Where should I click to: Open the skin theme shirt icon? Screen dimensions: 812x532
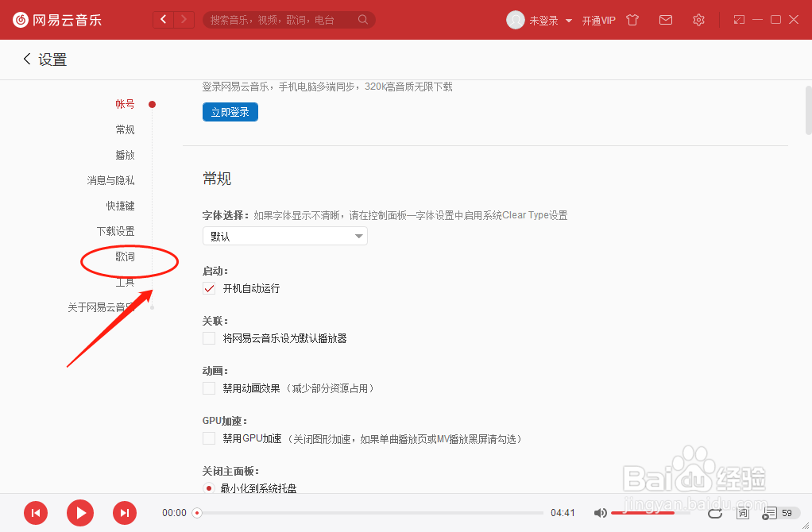click(632, 19)
